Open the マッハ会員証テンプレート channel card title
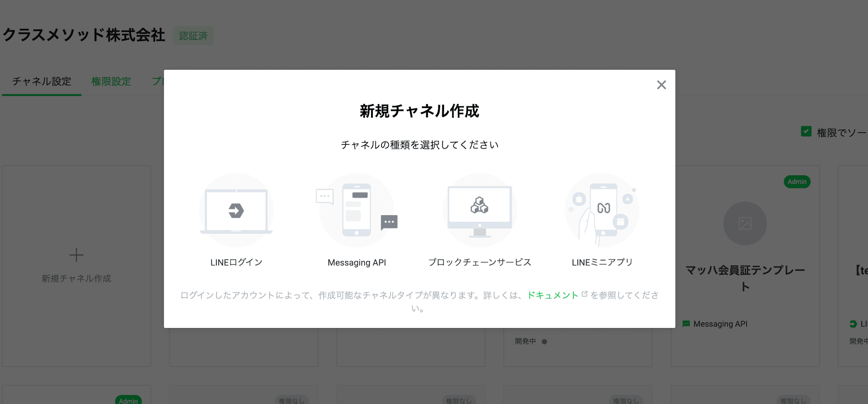This screenshot has width=868, height=404. (745, 278)
